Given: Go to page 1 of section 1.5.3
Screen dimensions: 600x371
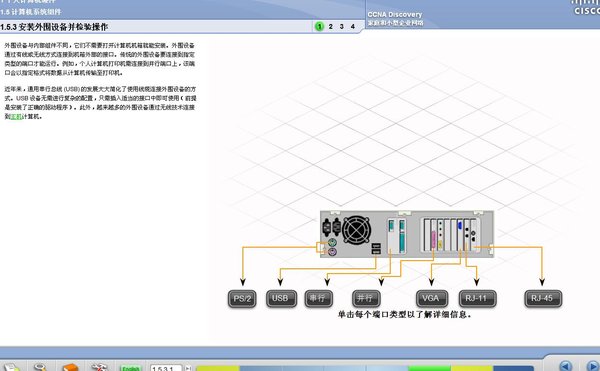Looking at the screenshot, I should [x=319, y=26].
